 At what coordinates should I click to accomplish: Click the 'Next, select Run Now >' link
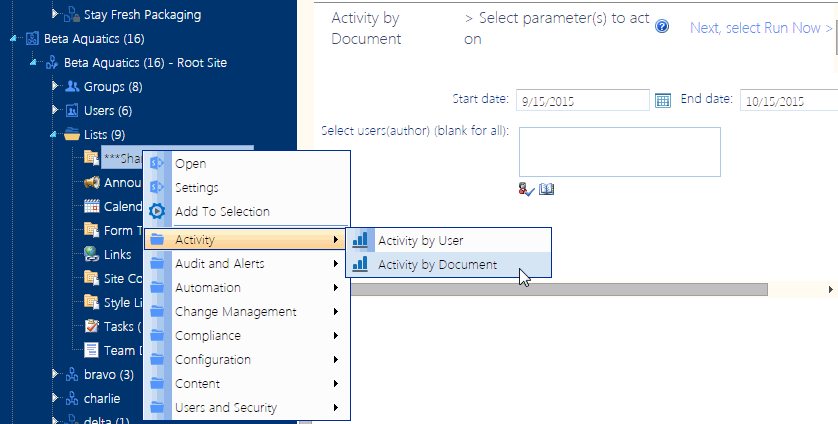(x=761, y=28)
